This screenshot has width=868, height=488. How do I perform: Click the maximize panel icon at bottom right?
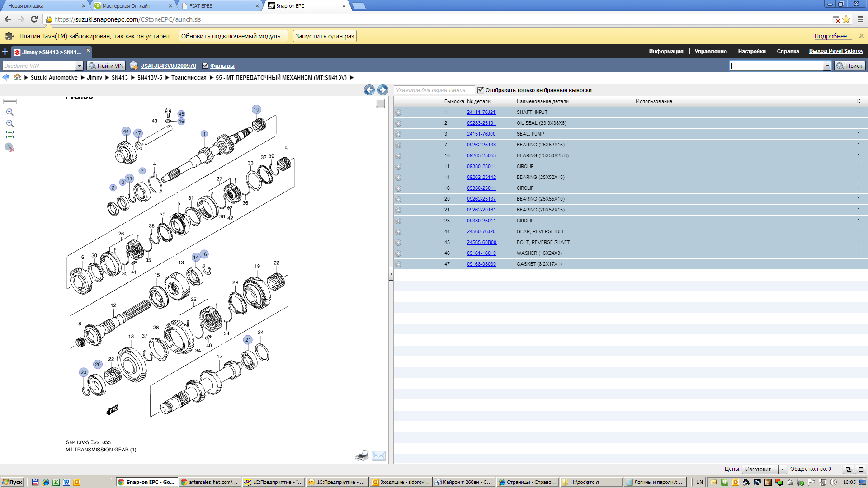[x=861, y=469]
